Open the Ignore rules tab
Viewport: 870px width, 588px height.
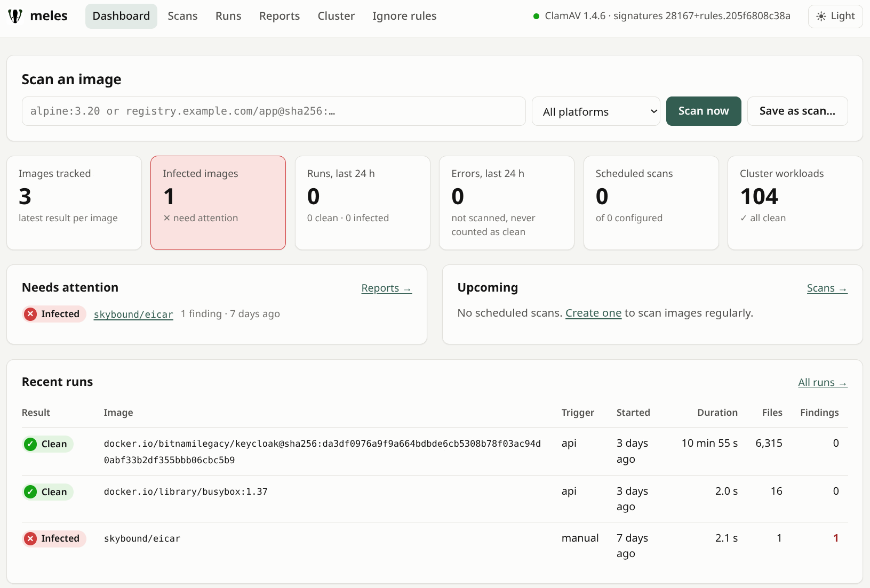point(404,16)
